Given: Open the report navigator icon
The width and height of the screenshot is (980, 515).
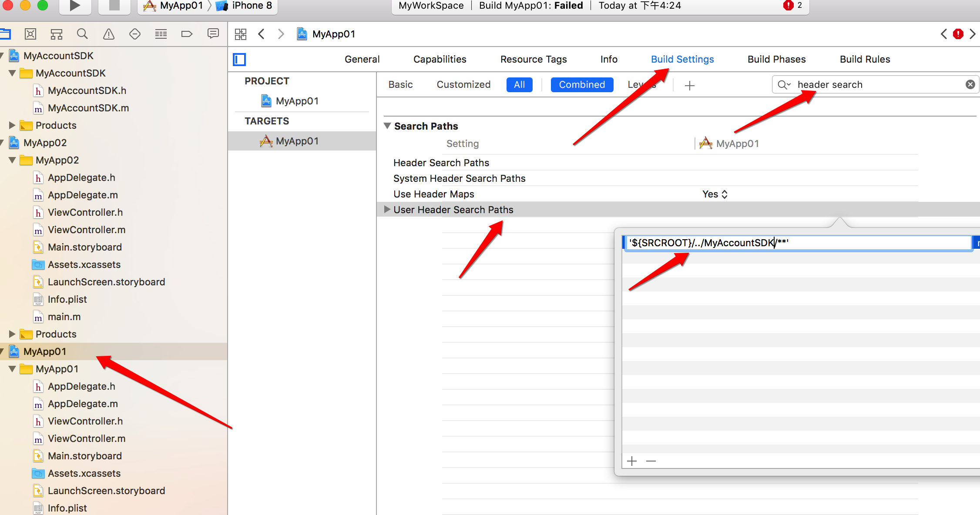Looking at the screenshot, I should coord(213,34).
